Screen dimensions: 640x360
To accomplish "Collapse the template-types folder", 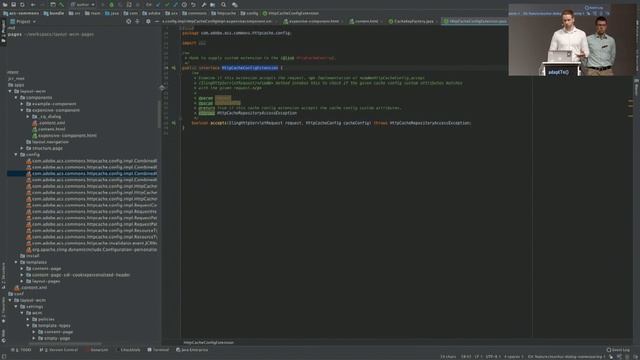I will coord(28,325).
